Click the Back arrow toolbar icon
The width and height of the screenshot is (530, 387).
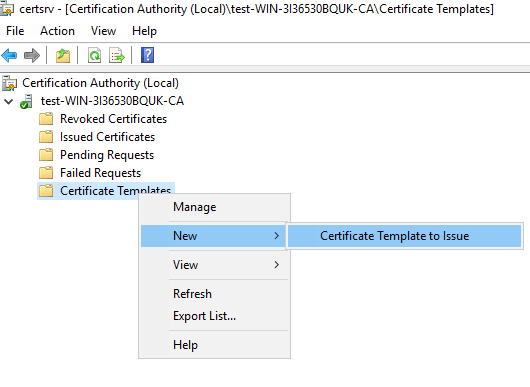[x=9, y=55]
